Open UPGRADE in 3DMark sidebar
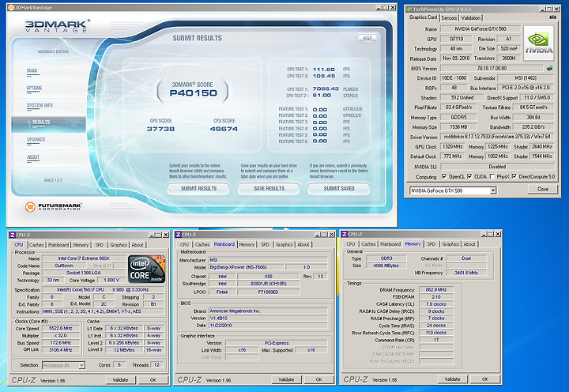569x392 pixels. 36,140
